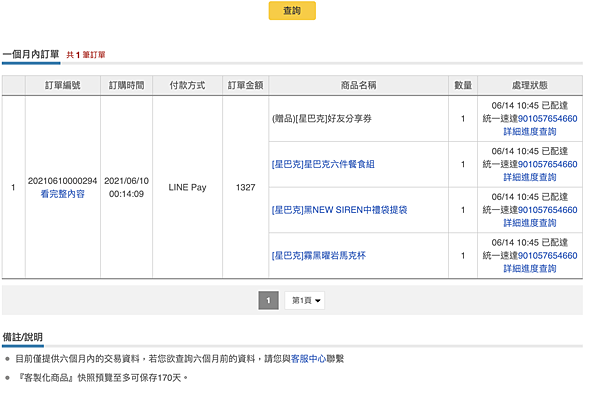Open 詳細進度查詢 for 六件餐食組 row
Viewport: 600px width, 411px height.
(x=530, y=177)
